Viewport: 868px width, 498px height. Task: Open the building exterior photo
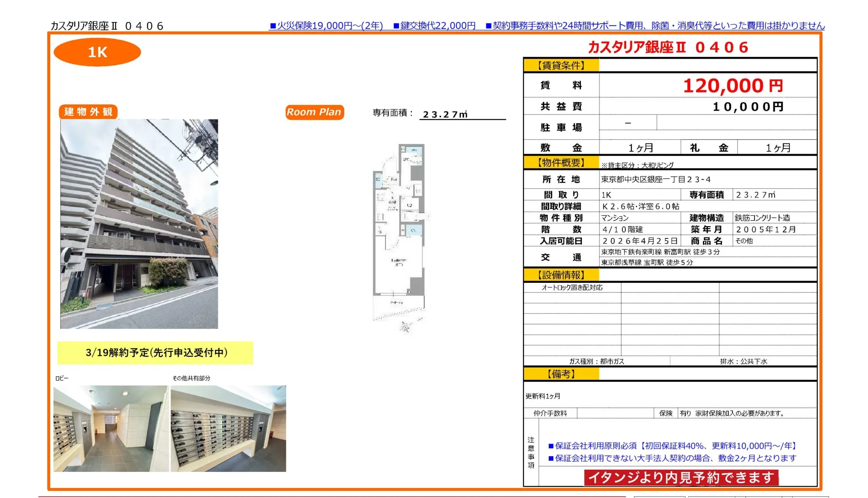click(139, 224)
